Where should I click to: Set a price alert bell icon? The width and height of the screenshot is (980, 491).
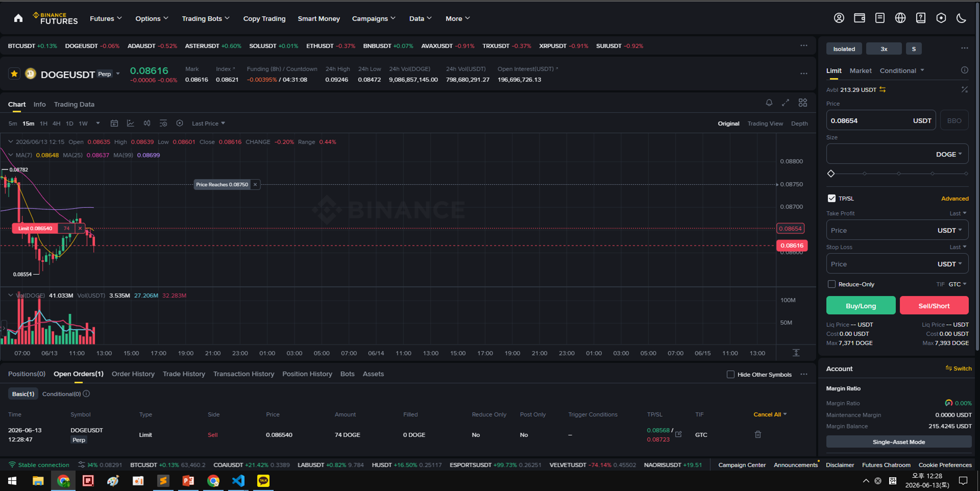click(769, 103)
